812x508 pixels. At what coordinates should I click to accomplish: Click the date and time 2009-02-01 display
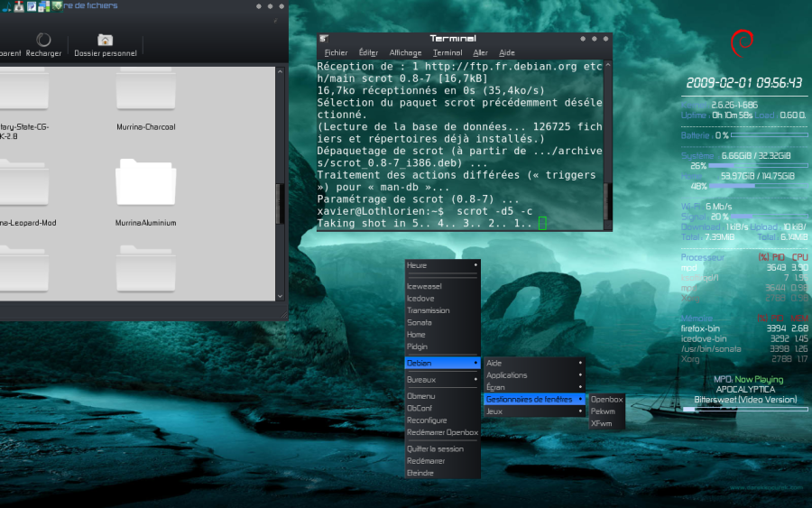pos(744,83)
